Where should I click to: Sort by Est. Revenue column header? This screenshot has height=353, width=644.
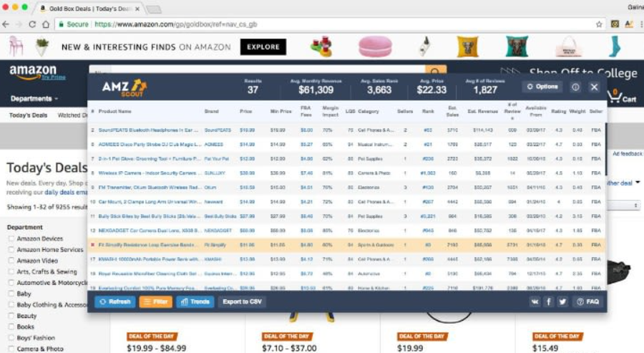point(482,112)
